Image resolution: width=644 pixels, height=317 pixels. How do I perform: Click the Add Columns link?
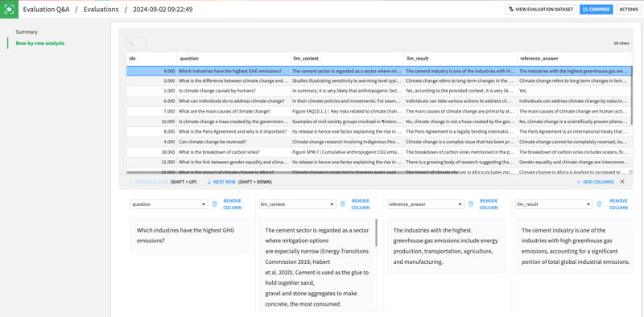[x=595, y=182]
